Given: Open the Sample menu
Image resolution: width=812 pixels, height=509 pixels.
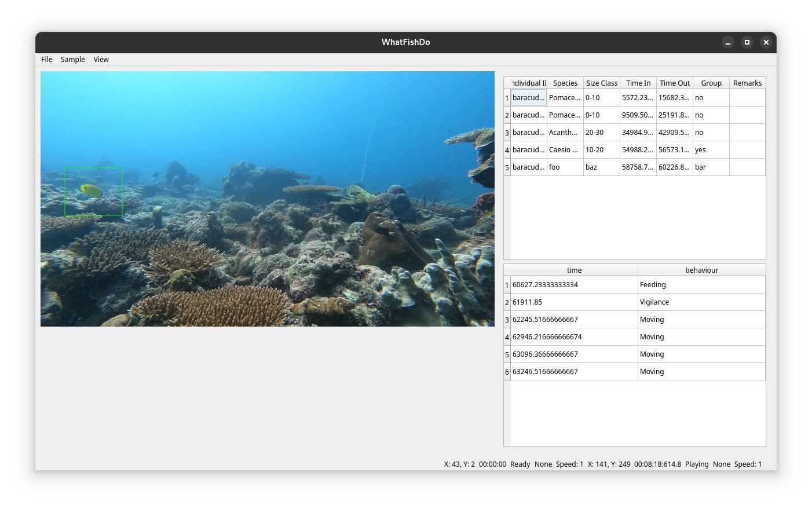Looking at the screenshot, I should tap(72, 60).
